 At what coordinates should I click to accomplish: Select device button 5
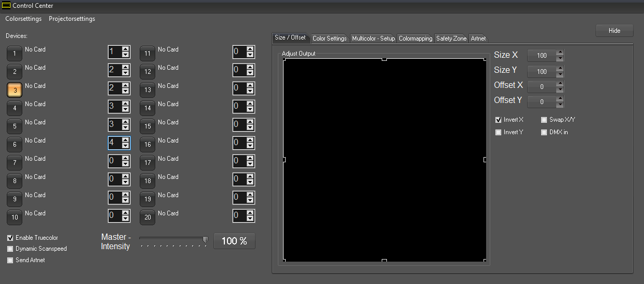[x=15, y=126]
